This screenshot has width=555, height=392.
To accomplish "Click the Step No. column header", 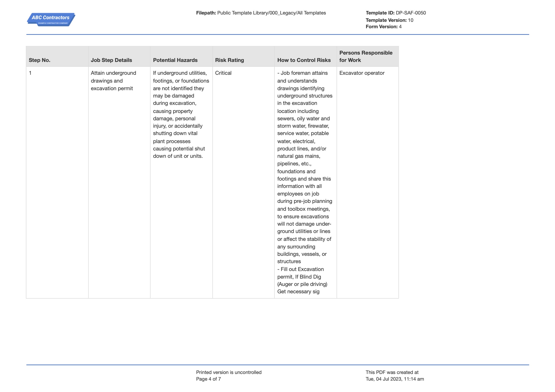I will 40,60.
